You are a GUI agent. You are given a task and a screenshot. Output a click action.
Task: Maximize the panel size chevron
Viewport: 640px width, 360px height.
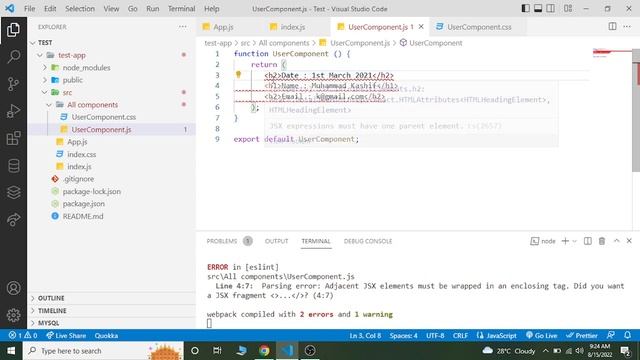click(x=616, y=241)
